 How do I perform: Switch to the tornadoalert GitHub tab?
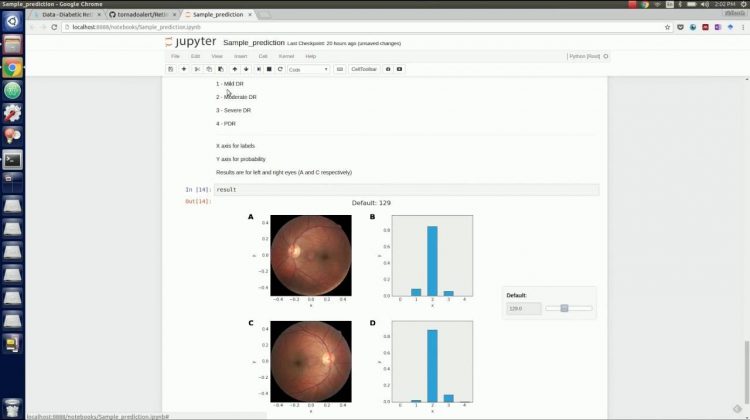143,15
